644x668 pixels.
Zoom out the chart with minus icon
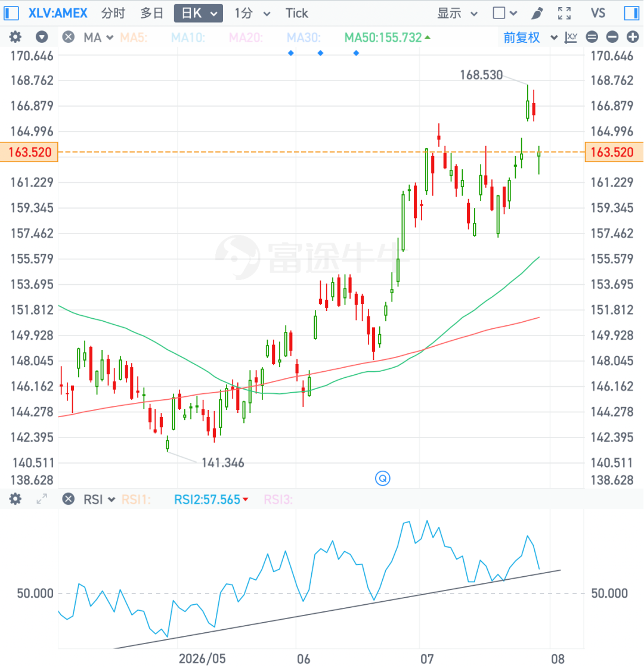pyautogui.click(x=612, y=37)
